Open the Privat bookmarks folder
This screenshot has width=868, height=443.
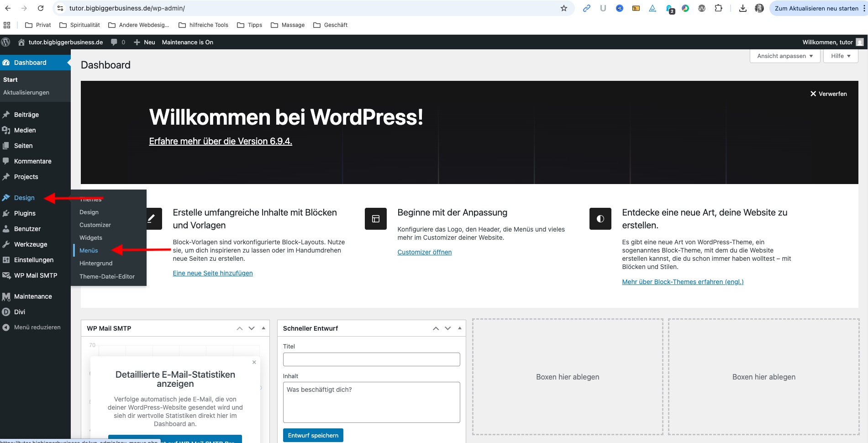tap(38, 25)
